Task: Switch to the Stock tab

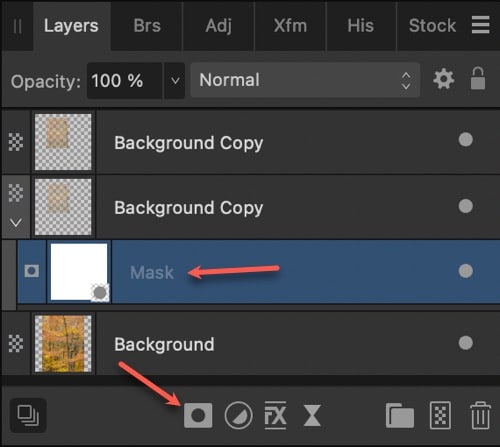Action: coord(432,26)
